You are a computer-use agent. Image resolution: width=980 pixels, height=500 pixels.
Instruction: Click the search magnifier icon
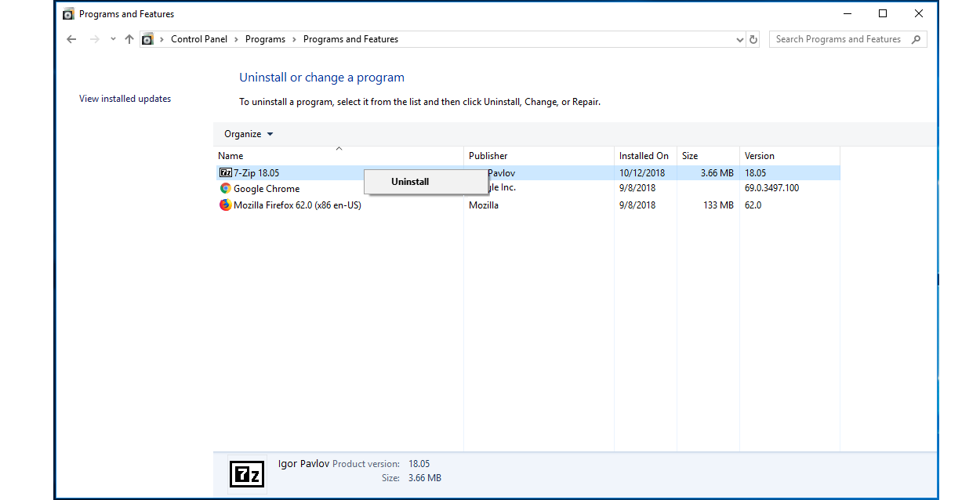(916, 38)
